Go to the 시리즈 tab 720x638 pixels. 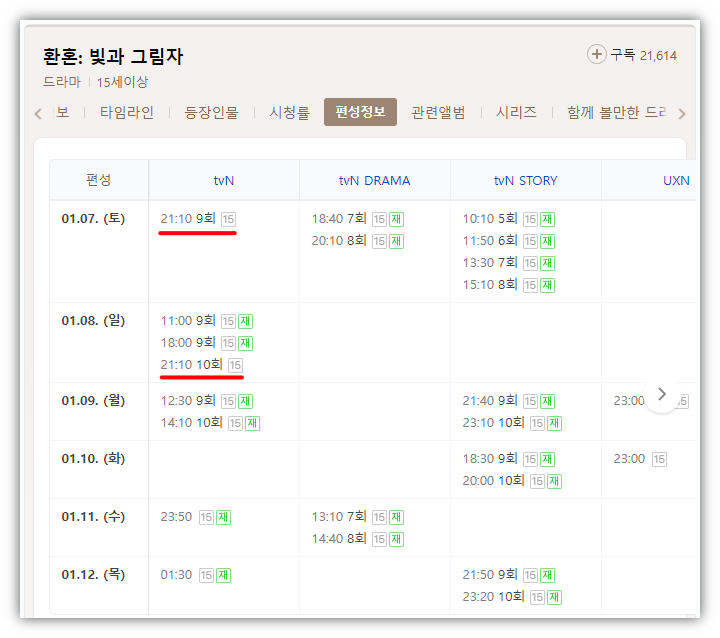click(x=516, y=113)
